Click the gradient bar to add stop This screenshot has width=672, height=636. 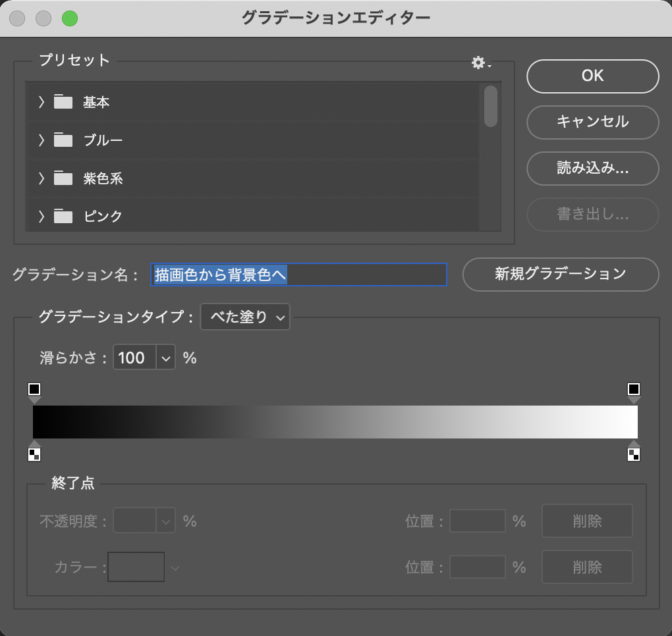pyautogui.click(x=335, y=422)
